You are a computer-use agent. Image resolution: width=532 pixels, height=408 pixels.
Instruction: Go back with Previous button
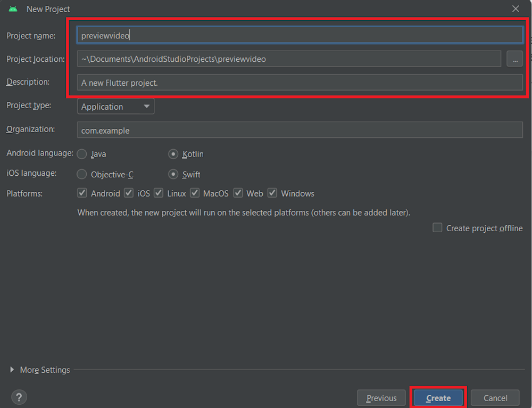click(381, 398)
